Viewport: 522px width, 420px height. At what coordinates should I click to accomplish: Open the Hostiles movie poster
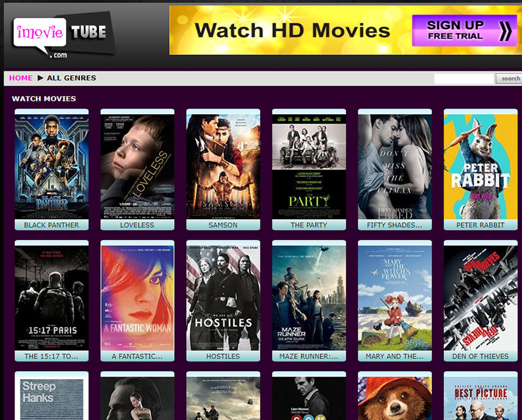pyautogui.click(x=223, y=298)
